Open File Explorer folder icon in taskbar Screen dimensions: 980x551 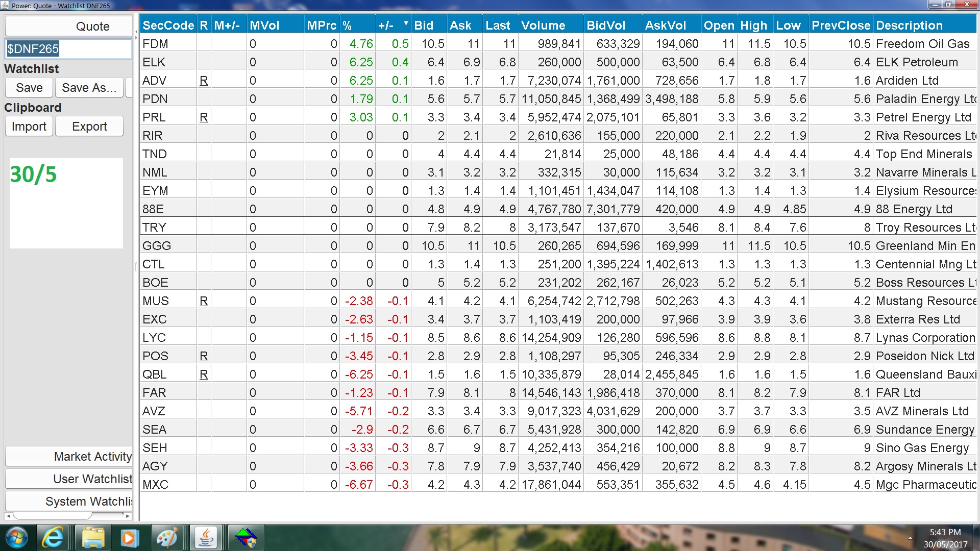[93, 538]
